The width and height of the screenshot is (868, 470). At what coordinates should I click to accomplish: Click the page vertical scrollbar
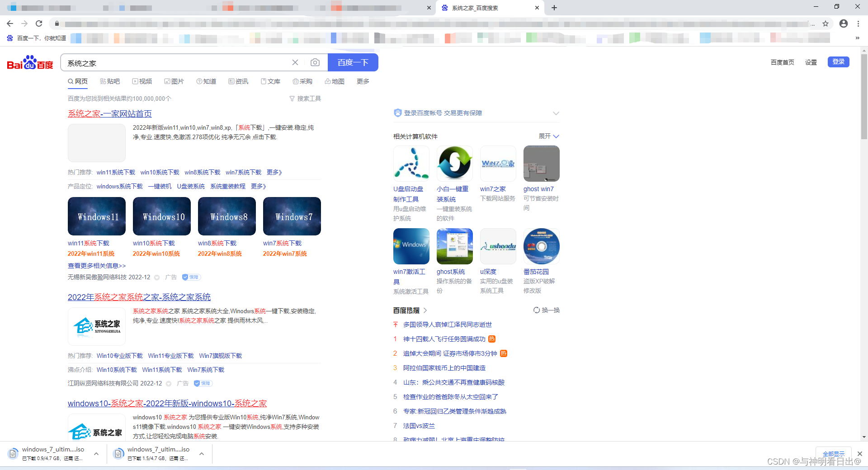click(x=864, y=97)
